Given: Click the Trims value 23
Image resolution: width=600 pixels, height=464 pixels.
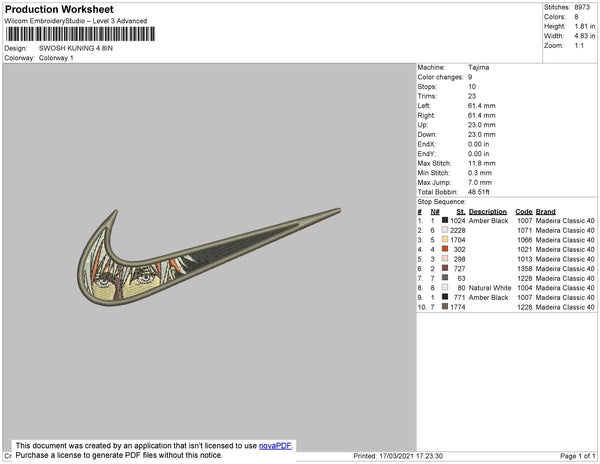Looking at the screenshot, I should tap(472, 96).
